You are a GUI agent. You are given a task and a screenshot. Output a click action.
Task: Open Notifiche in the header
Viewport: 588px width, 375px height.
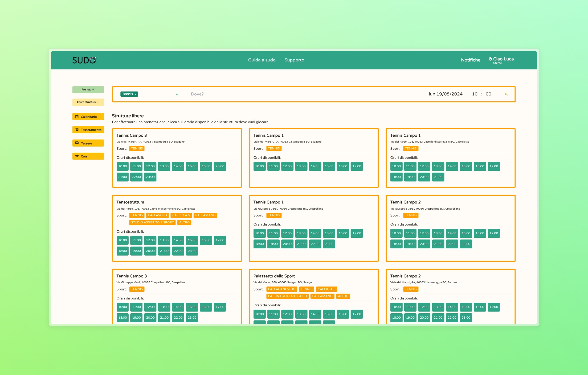pos(470,60)
